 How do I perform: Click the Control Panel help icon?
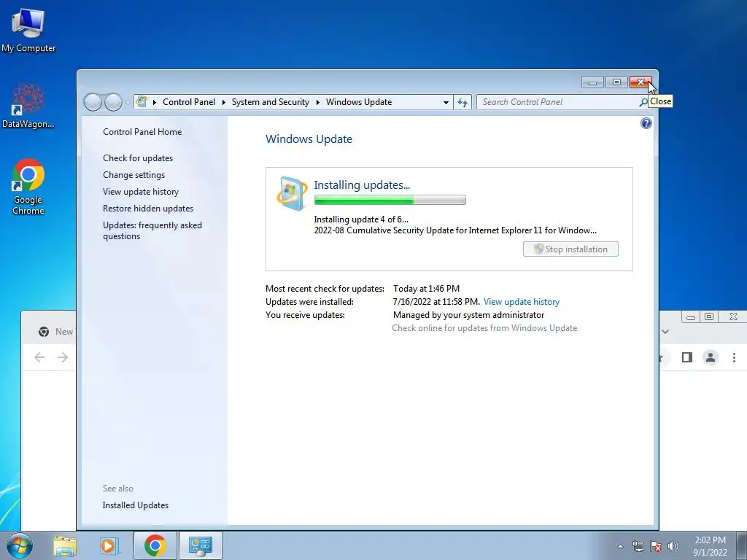(x=646, y=124)
